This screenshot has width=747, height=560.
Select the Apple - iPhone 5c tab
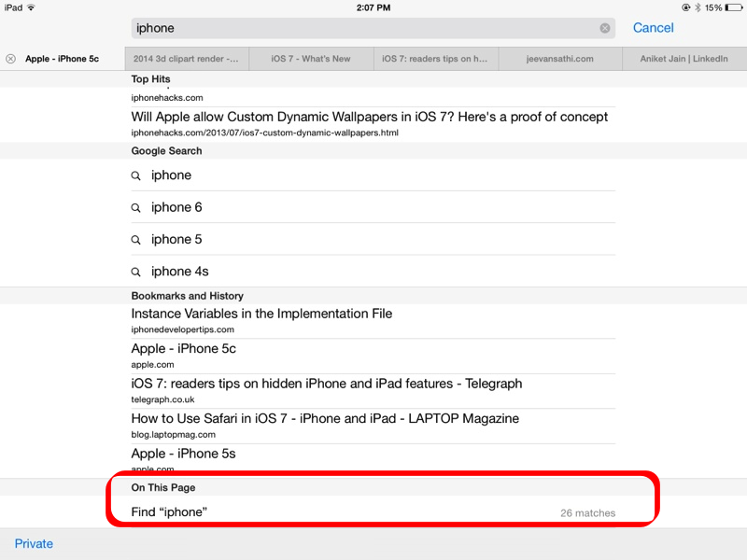coord(62,59)
